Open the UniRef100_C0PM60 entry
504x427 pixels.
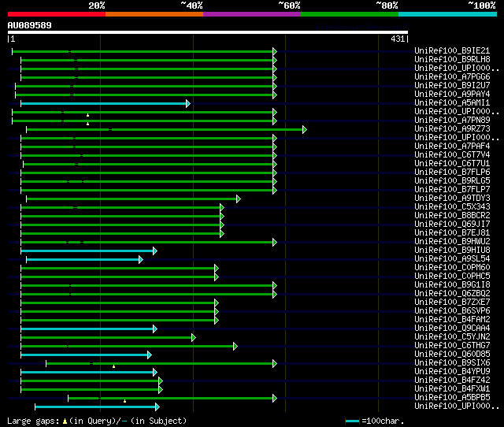pos(452,268)
